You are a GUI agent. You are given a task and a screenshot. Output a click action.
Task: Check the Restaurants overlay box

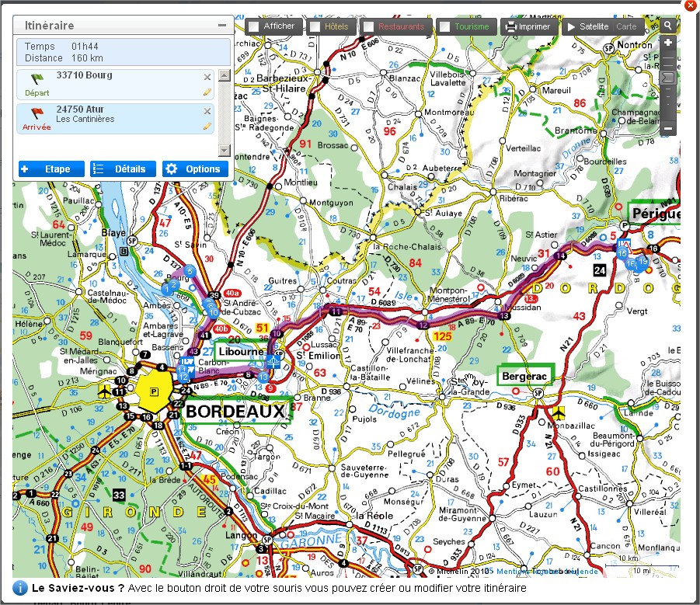[368, 26]
